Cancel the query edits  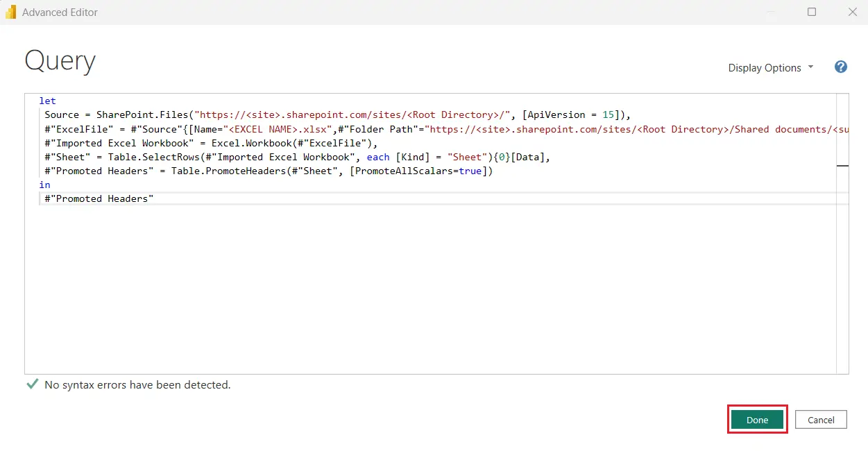(x=821, y=420)
